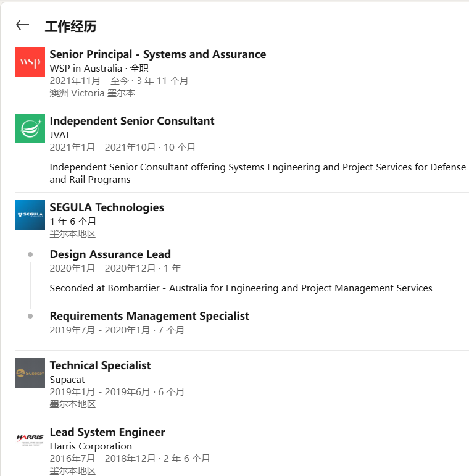Open SEGULA Technologies company heading
Screen dimensions: 469x476
point(107,207)
